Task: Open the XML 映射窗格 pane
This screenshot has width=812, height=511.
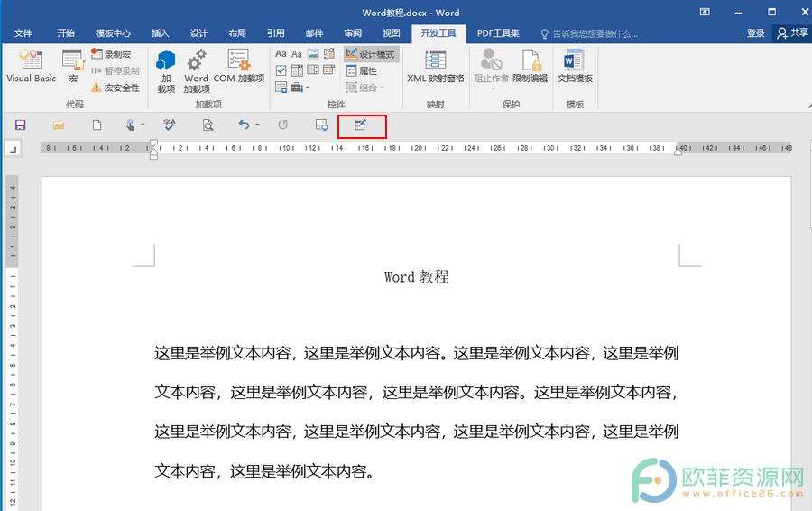Action: 435,66
